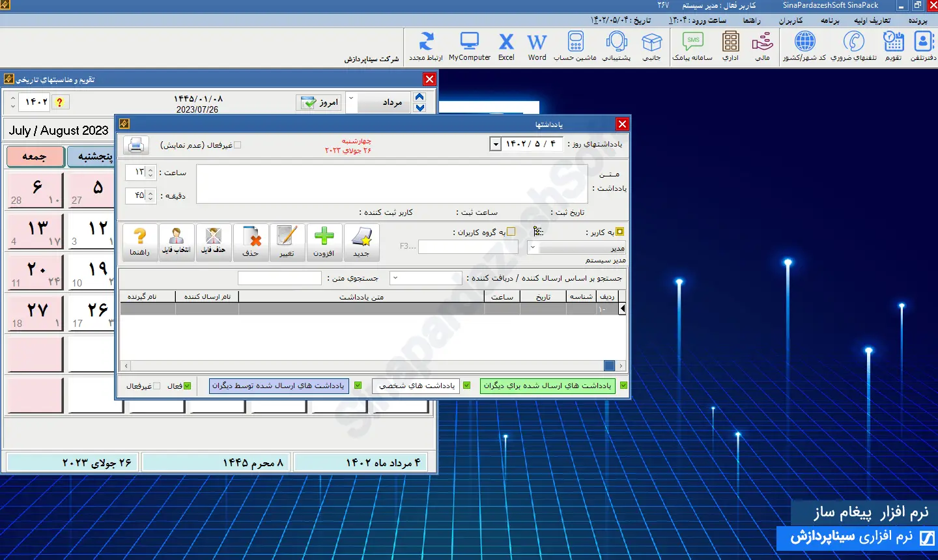Viewport: 938px width, 560px height.
Task: Click the ساعت hour spinner arrows
Action: click(x=150, y=172)
